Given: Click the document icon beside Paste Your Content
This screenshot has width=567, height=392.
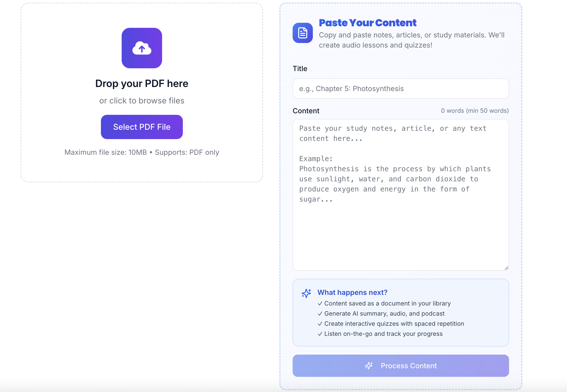Looking at the screenshot, I should click(x=302, y=33).
